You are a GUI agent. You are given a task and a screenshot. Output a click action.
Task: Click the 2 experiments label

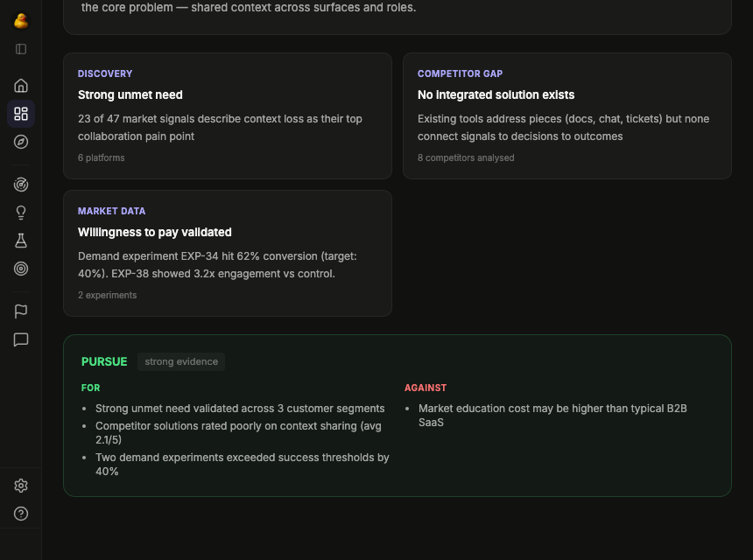[x=108, y=296]
